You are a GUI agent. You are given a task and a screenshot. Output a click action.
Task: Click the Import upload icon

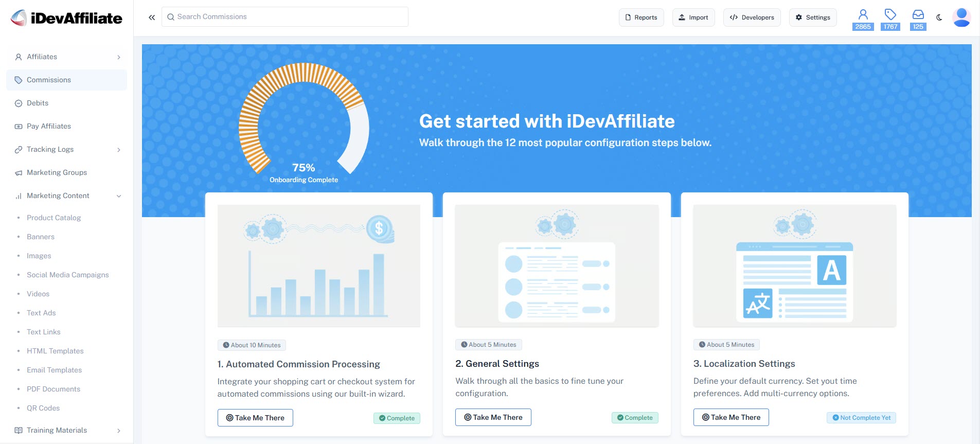[x=682, y=17]
